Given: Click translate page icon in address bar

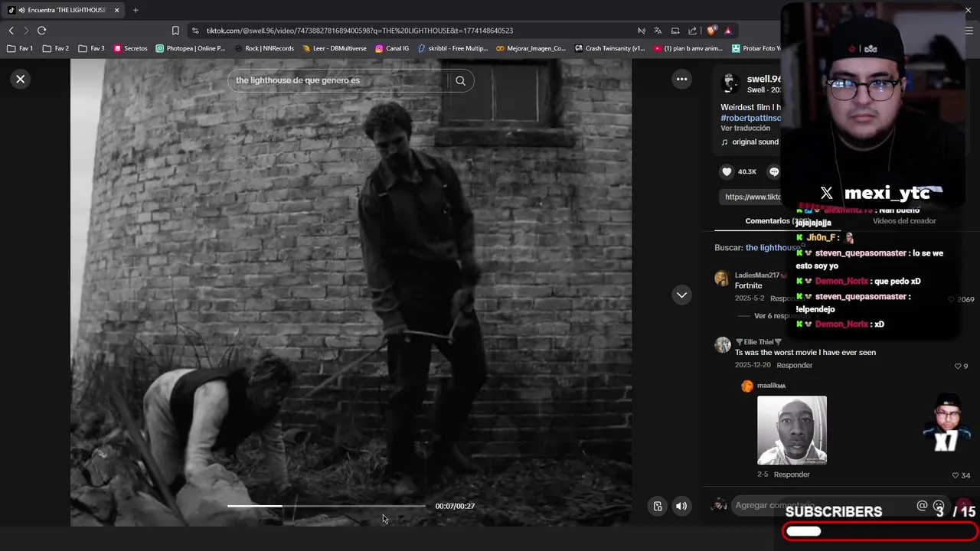Looking at the screenshot, I should click(x=658, y=31).
